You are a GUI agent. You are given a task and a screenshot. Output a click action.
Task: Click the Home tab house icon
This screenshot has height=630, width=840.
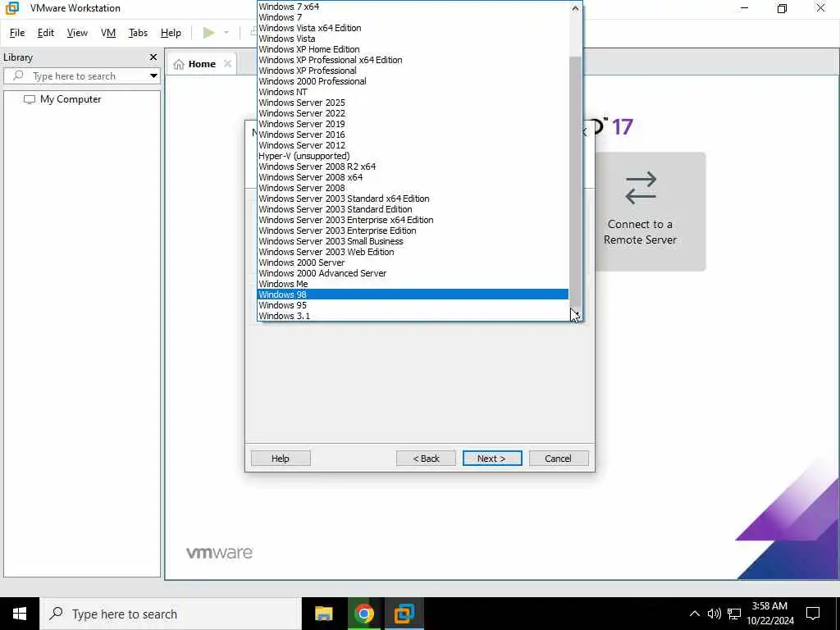(179, 64)
